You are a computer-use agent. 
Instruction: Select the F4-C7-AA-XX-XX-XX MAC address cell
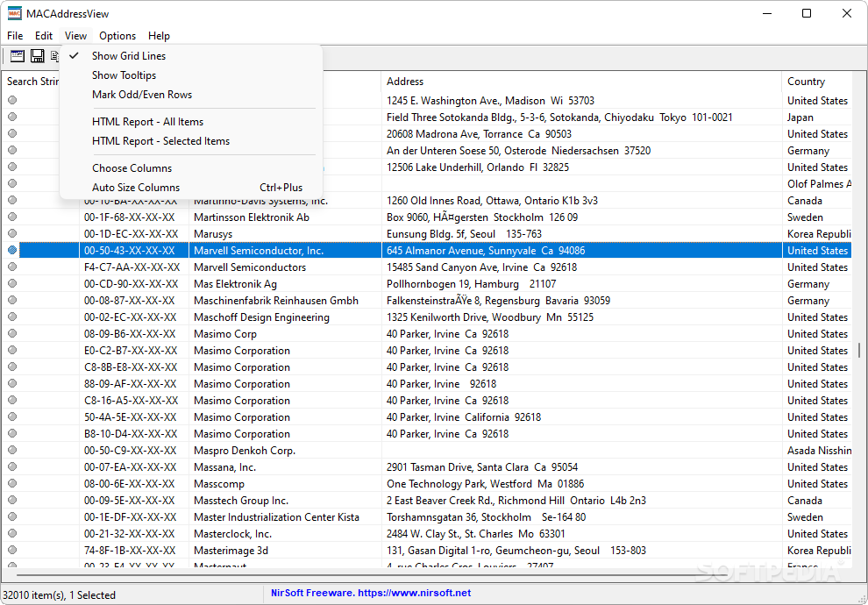[133, 267]
